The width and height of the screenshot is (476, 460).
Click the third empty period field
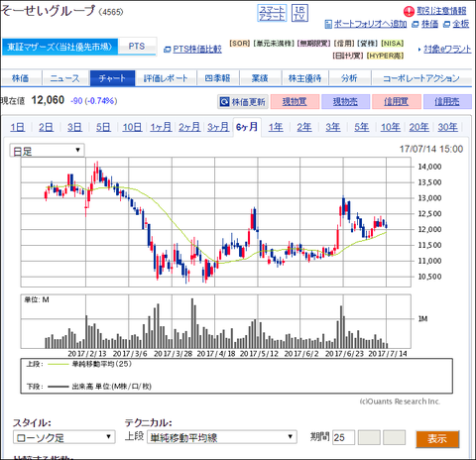[394, 437]
